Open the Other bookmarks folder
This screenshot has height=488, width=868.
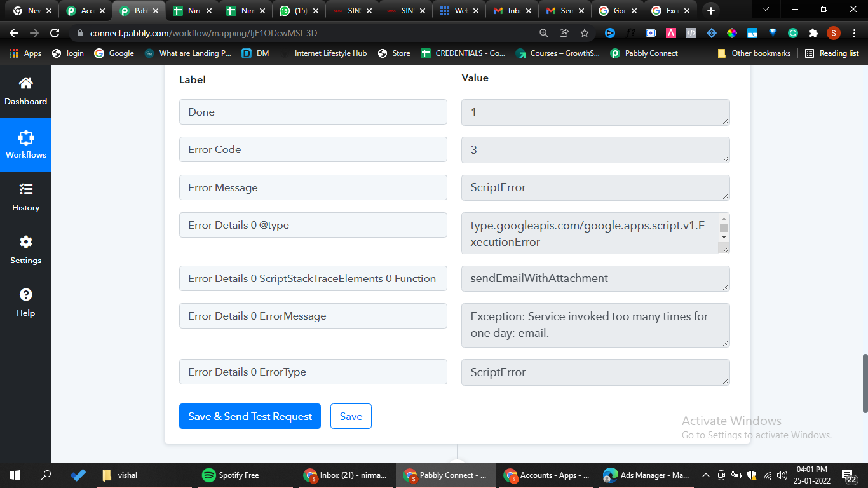point(754,53)
